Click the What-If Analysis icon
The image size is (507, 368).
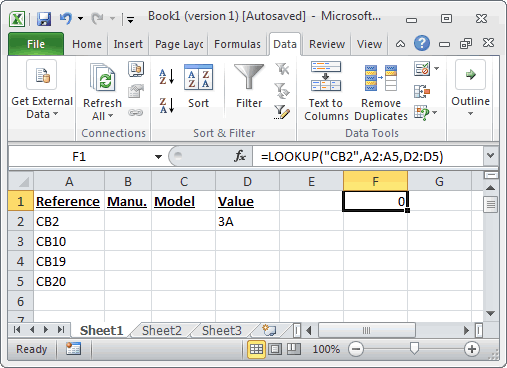pyautogui.click(x=422, y=113)
